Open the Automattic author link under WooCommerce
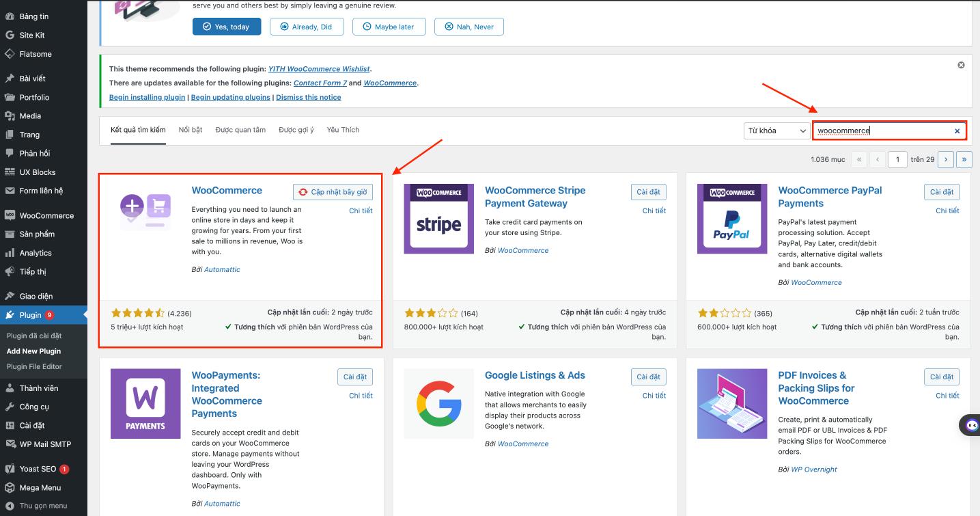The width and height of the screenshot is (980, 516). click(222, 269)
